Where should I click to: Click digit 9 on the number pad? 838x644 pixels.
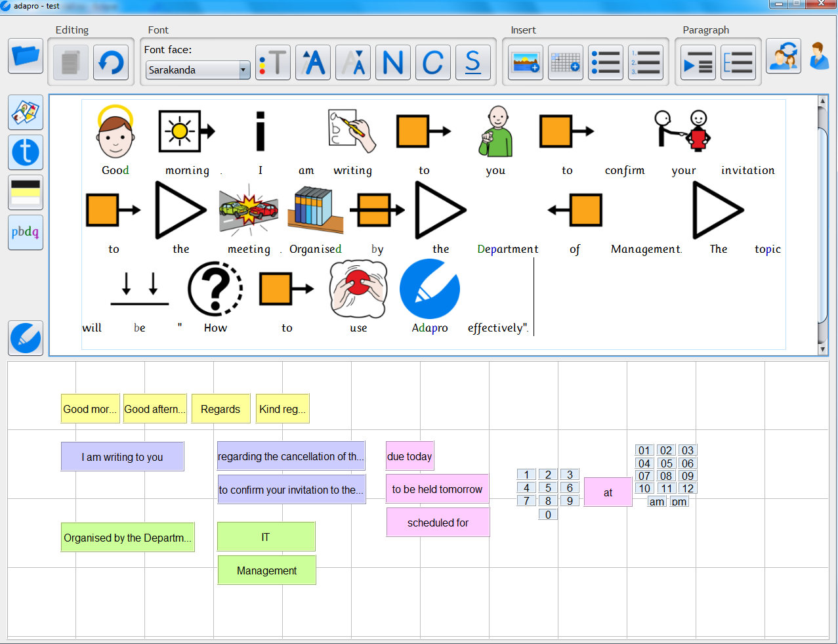(x=570, y=501)
